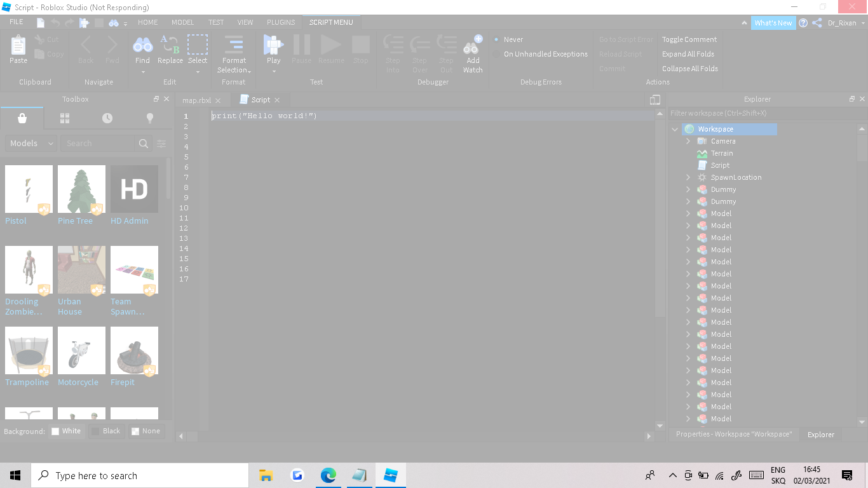868x488 pixels.
Task: Click the redo arrow in quick access bar
Action: [x=69, y=22]
